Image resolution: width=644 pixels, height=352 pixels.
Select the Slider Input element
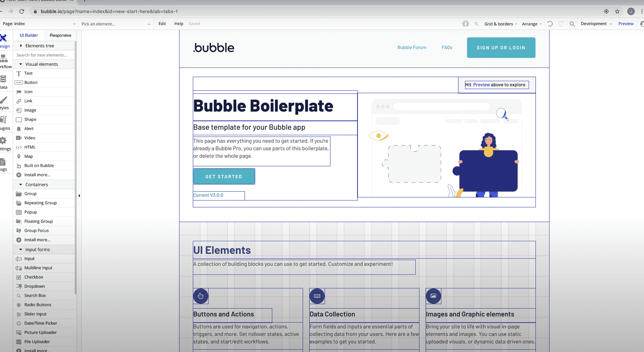[44, 314]
